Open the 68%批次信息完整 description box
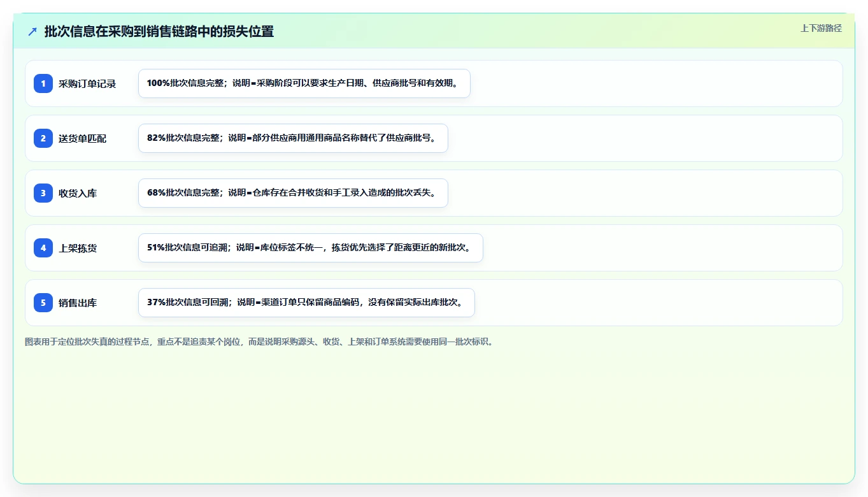 293,193
